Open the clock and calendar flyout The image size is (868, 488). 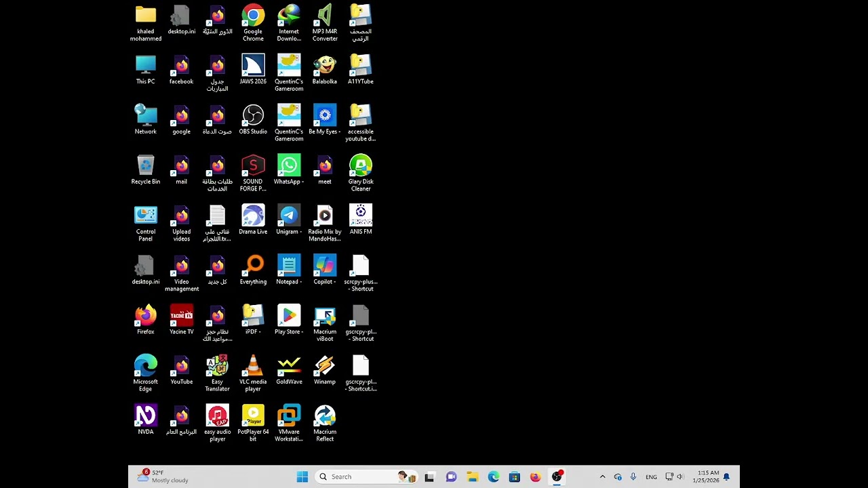click(x=705, y=476)
